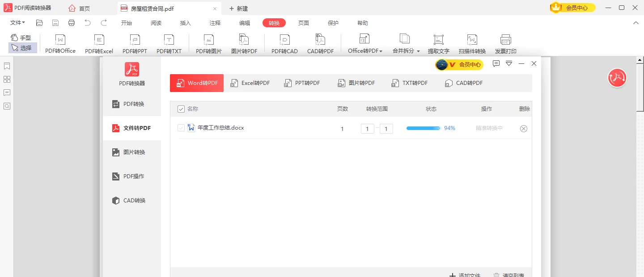The height and width of the screenshot is (277, 644).
Task: Select the PPT转PDF tab
Action: point(302,83)
